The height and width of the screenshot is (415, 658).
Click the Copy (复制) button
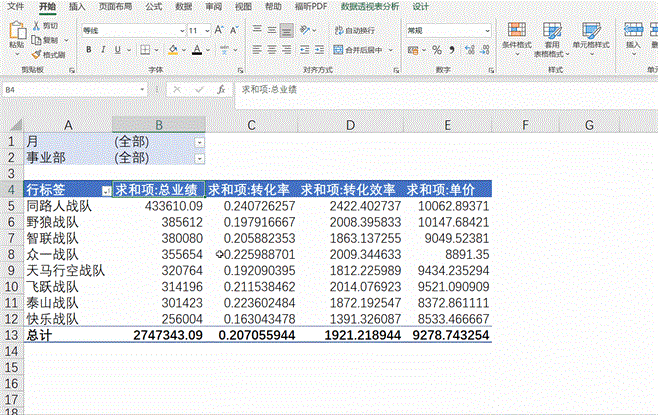coord(46,39)
